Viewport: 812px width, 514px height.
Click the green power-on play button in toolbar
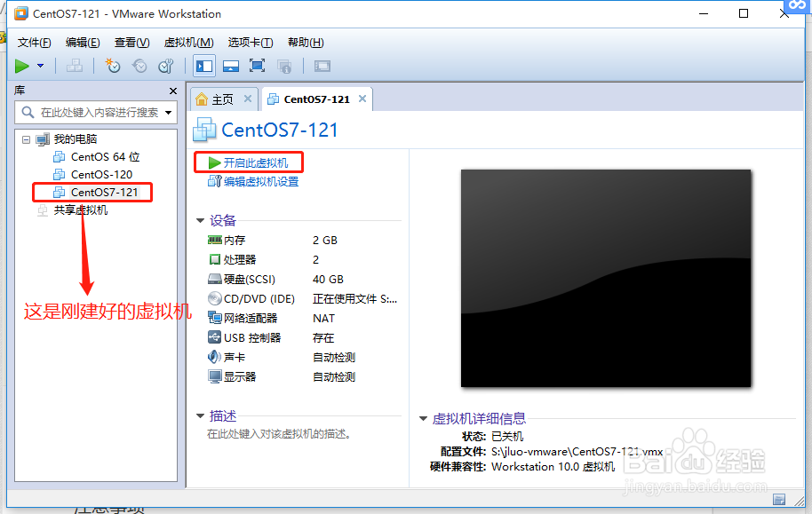(x=21, y=66)
